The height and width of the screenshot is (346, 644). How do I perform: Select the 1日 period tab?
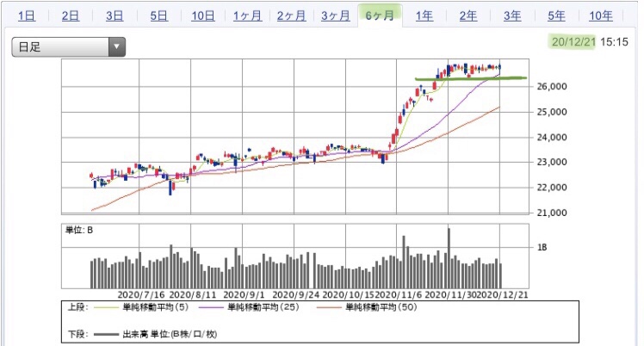point(27,16)
